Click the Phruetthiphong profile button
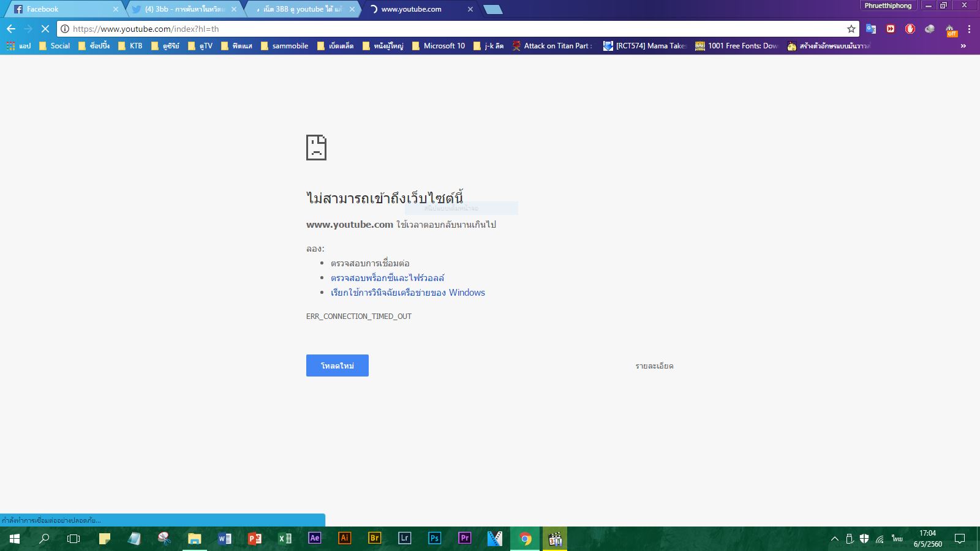The width and height of the screenshot is (980, 551). (x=888, y=6)
